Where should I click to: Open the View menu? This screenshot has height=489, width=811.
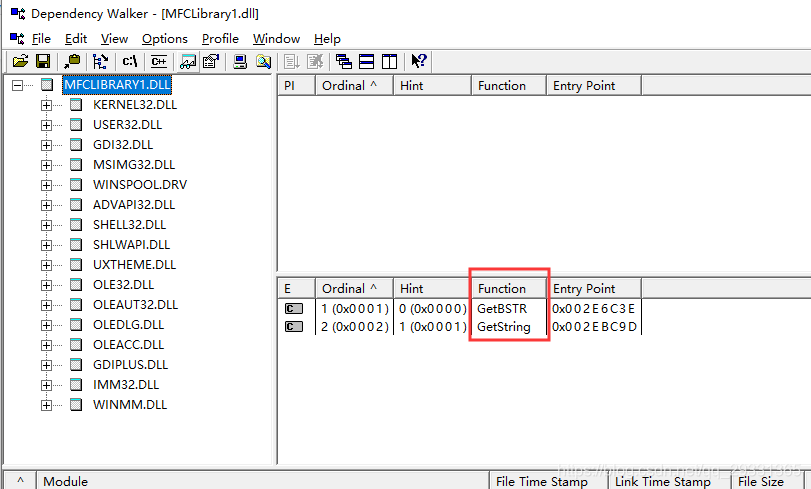(x=114, y=39)
